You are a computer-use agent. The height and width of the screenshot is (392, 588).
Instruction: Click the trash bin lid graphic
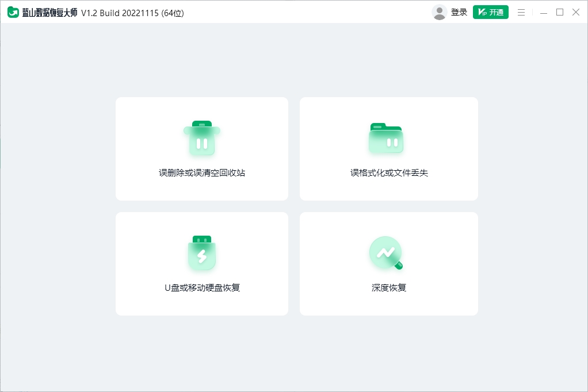click(203, 122)
